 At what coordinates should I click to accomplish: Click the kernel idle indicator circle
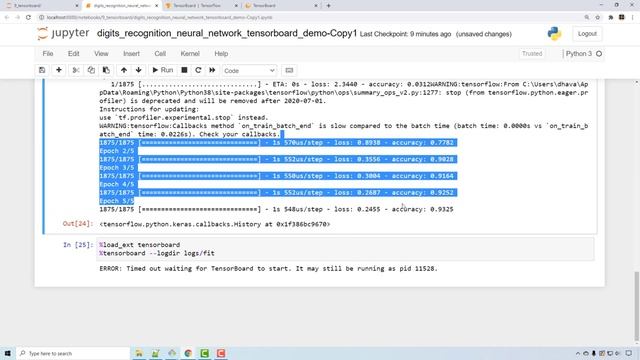coord(599,54)
